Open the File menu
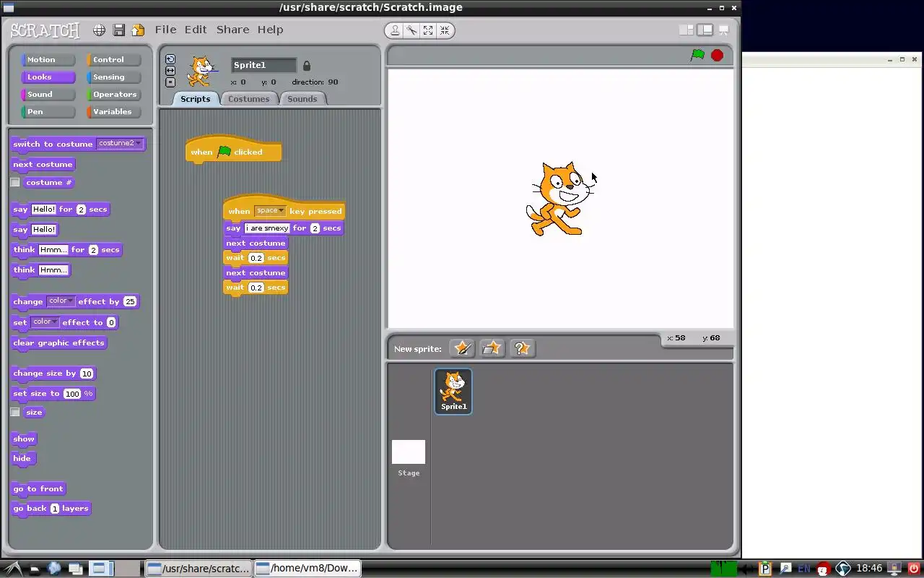The image size is (924, 578). tap(165, 30)
